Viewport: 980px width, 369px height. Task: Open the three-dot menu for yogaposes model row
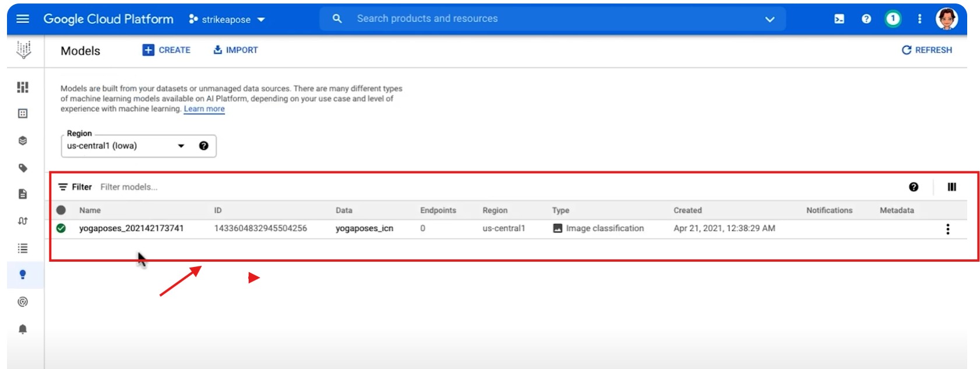pyautogui.click(x=947, y=229)
